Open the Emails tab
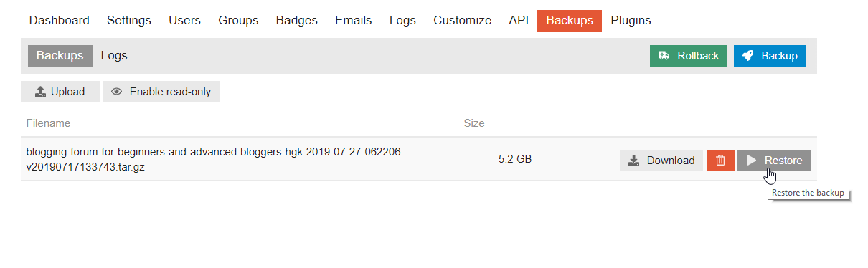 click(x=354, y=20)
